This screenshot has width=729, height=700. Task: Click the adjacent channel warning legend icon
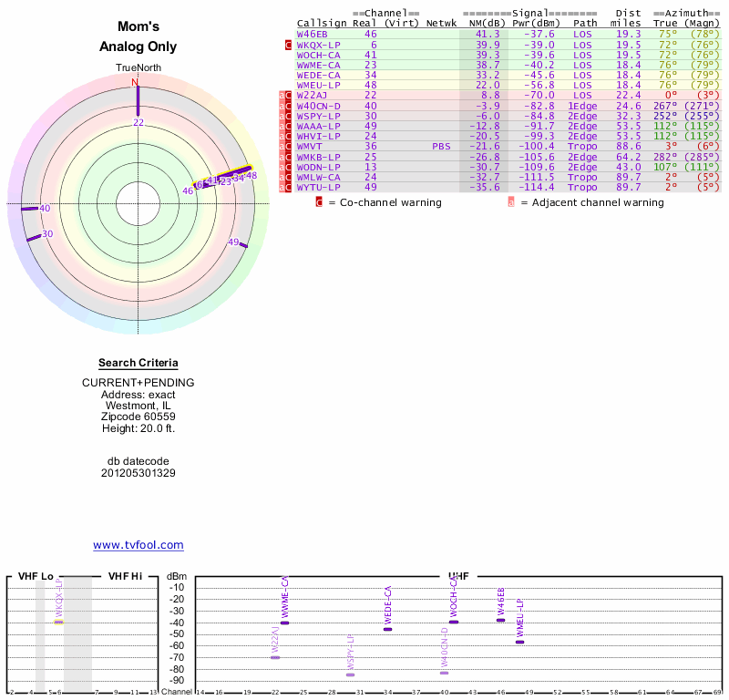510,202
